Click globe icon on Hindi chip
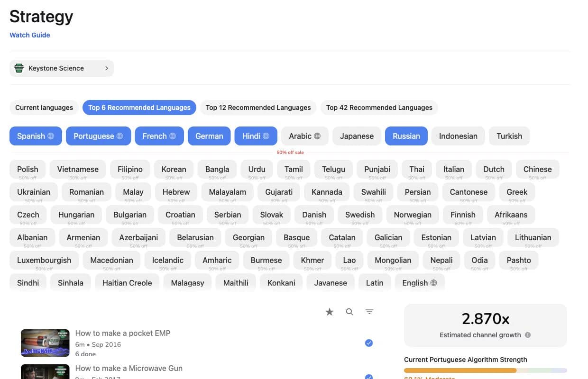The height and width of the screenshot is (379, 588). pos(266,136)
